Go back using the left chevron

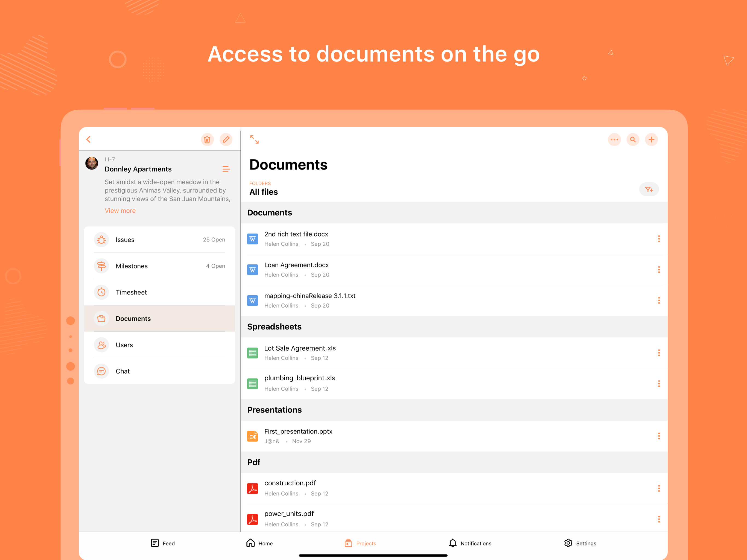click(89, 139)
